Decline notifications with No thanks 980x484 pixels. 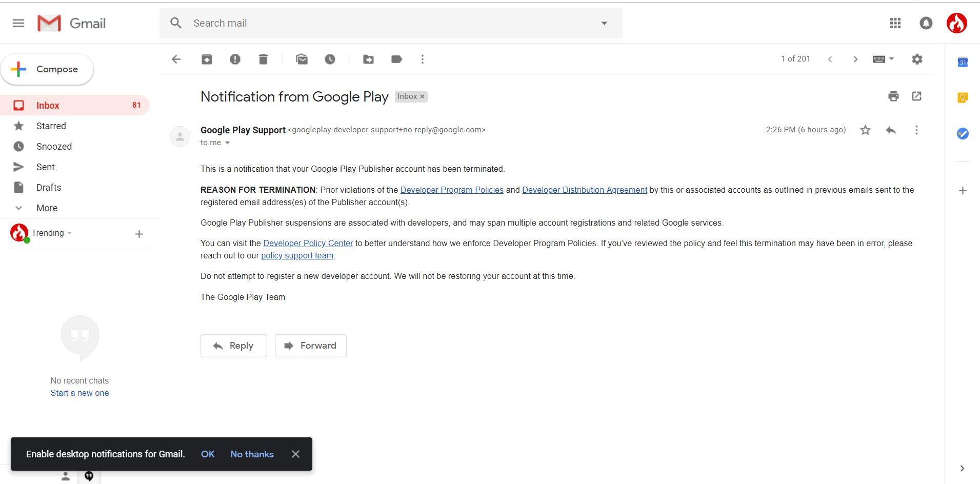coord(252,454)
